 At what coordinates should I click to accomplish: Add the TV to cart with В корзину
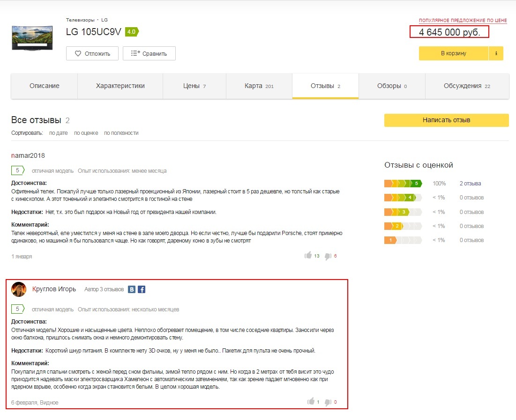[x=453, y=53]
